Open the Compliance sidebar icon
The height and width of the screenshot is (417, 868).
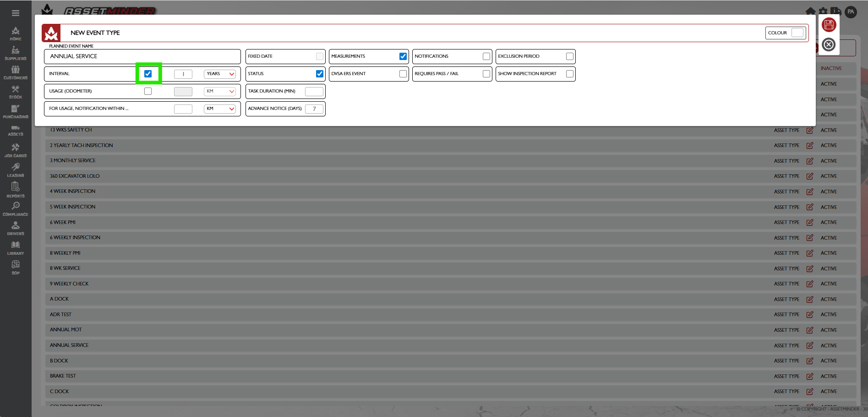point(16,208)
